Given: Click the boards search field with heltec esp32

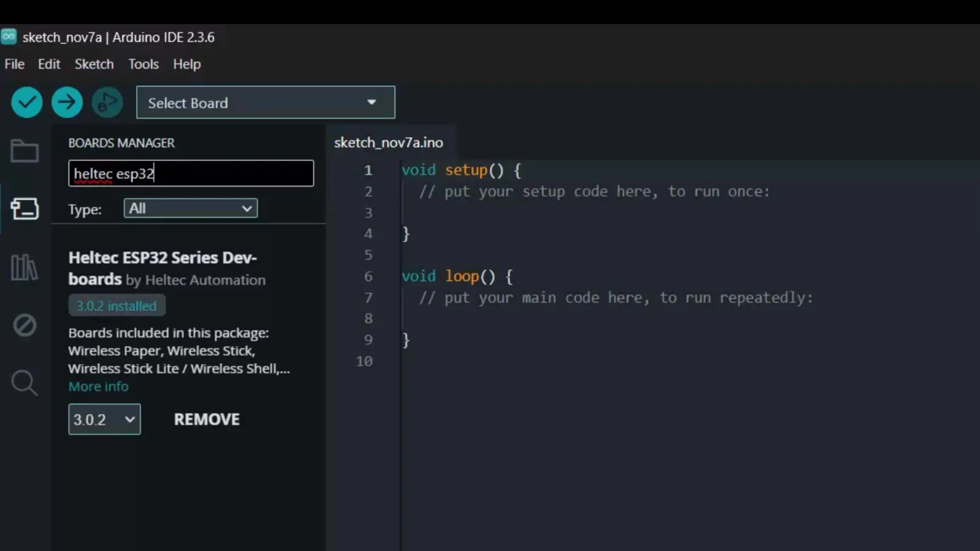Looking at the screenshot, I should click(x=191, y=173).
